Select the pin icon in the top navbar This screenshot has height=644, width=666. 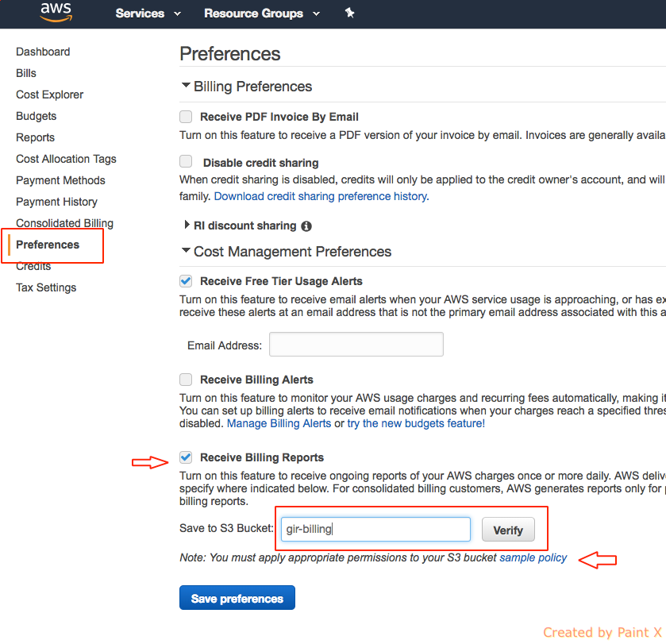coord(349,13)
